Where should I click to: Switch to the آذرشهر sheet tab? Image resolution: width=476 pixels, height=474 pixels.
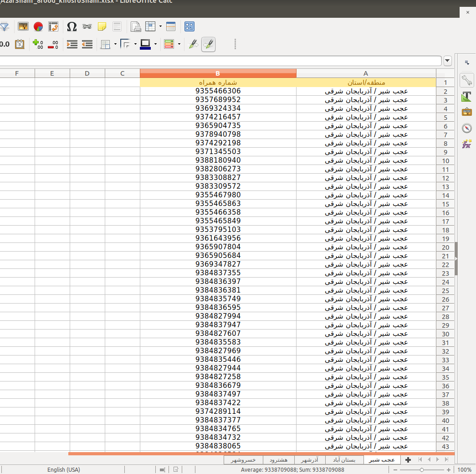coord(310,460)
